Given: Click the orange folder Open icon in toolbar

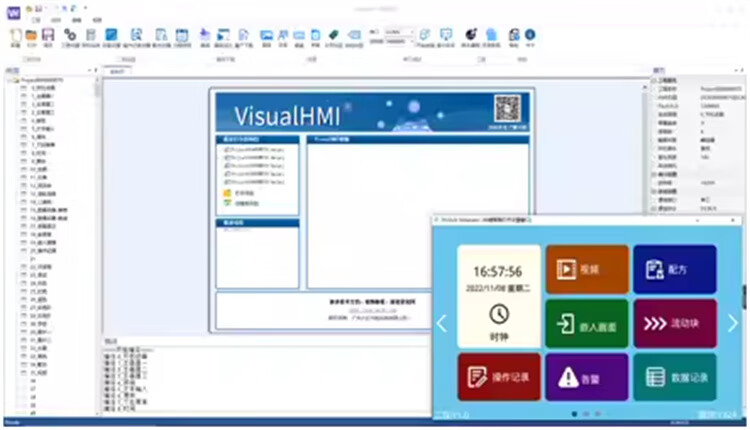Looking at the screenshot, I should (31, 35).
